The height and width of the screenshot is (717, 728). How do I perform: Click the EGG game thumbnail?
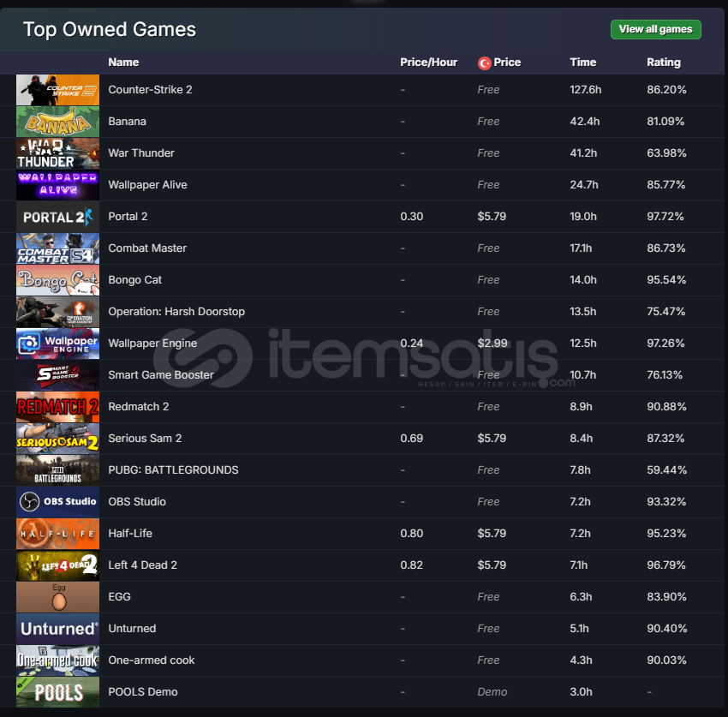(57, 597)
